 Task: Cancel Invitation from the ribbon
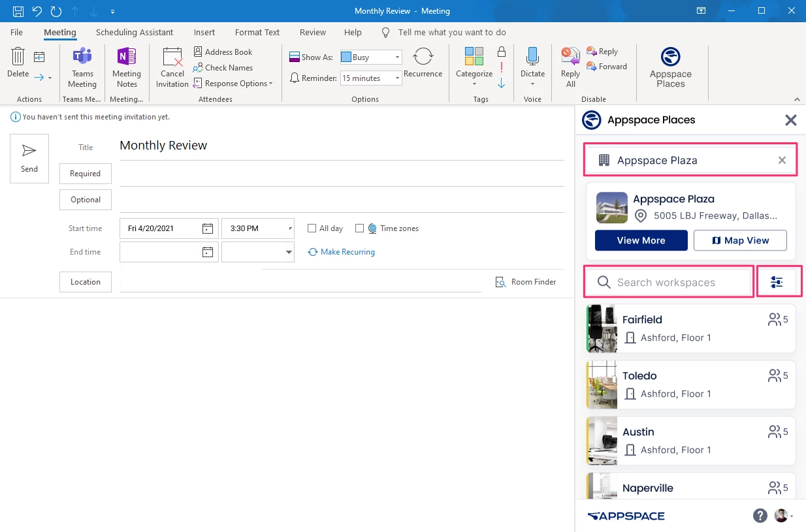point(172,68)
